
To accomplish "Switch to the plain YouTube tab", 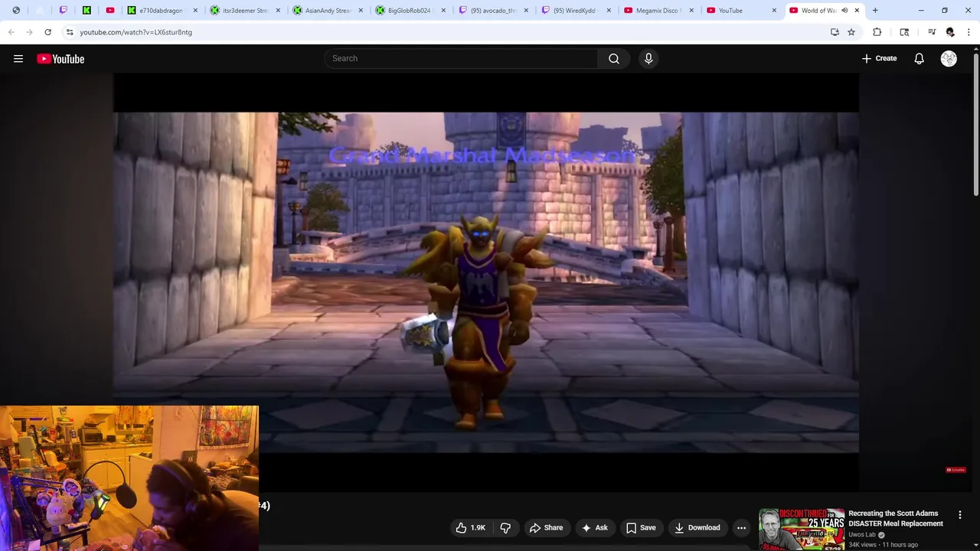I will click(740, 11).
